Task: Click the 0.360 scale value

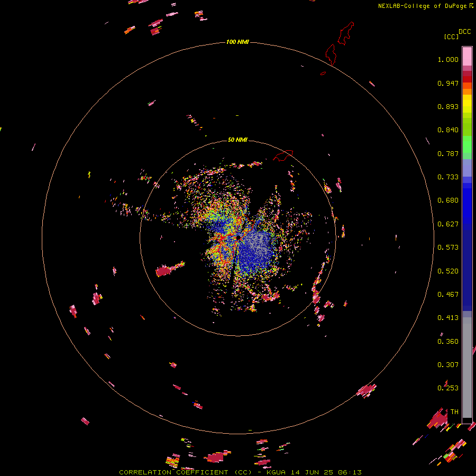Action: [448, 342]
